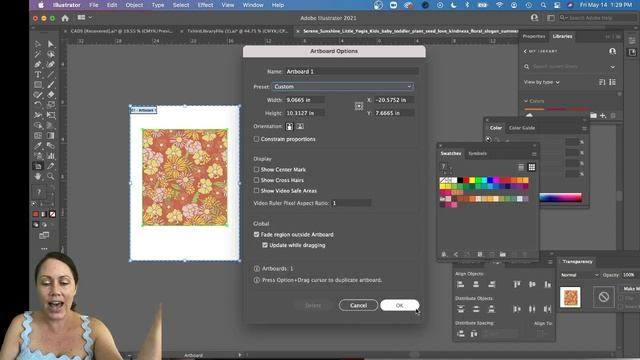
Task: Open the File menu
Action: 94,5
